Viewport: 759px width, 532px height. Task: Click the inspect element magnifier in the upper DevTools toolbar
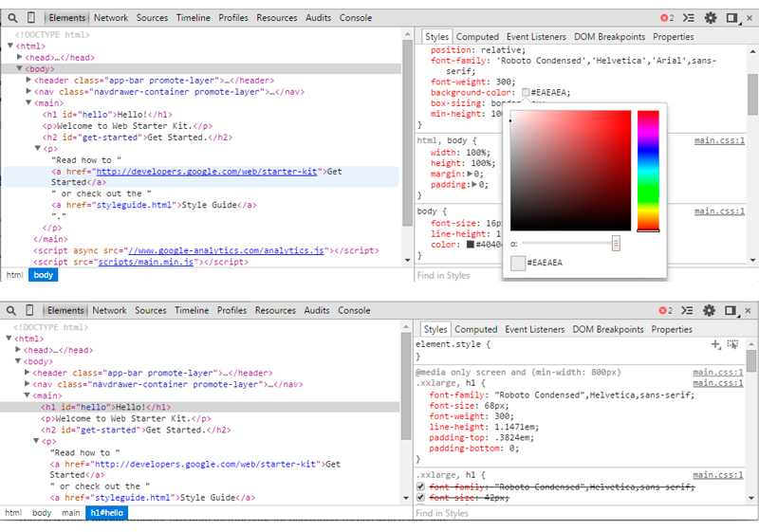click(10, 18)
